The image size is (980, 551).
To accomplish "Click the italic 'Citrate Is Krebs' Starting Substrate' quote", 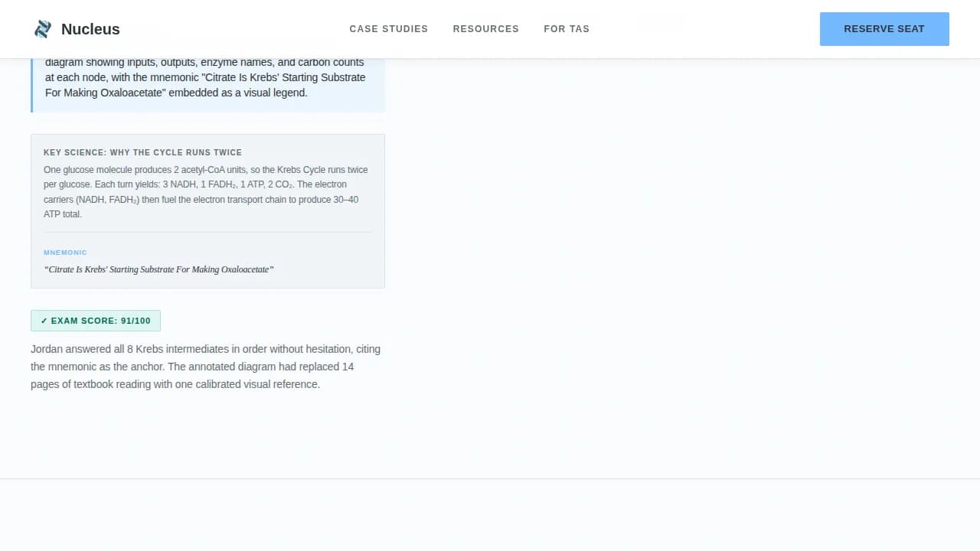I will [x=159, y=269].
